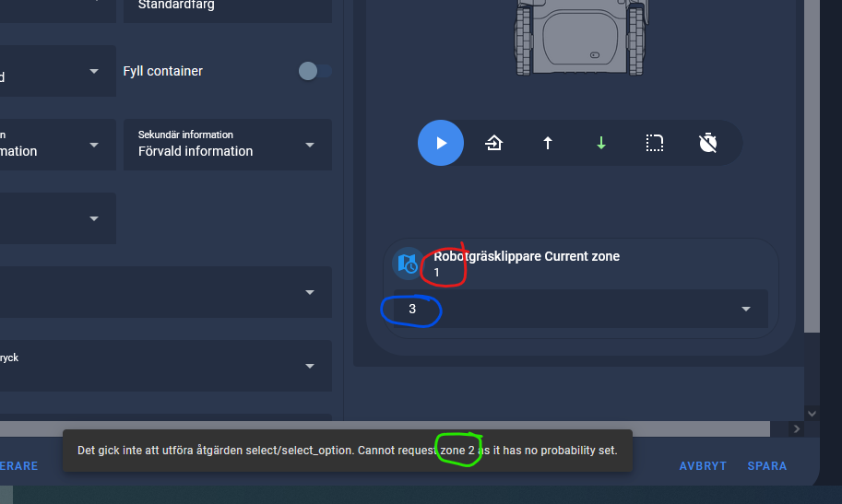Image resolution: width=842 pixels, height=504 pixels.
Task: Open the wide empty dropdown below the small one
Action: [x=166, y=292]
